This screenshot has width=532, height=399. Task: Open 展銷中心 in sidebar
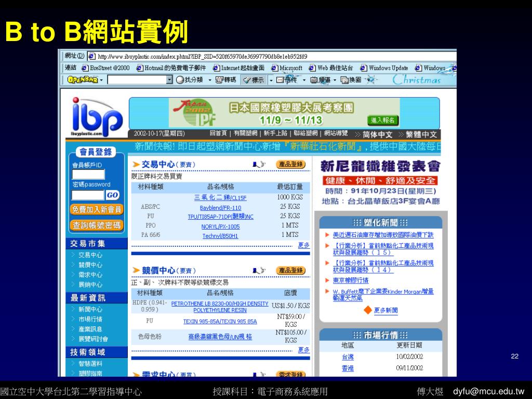click(90, 285)
